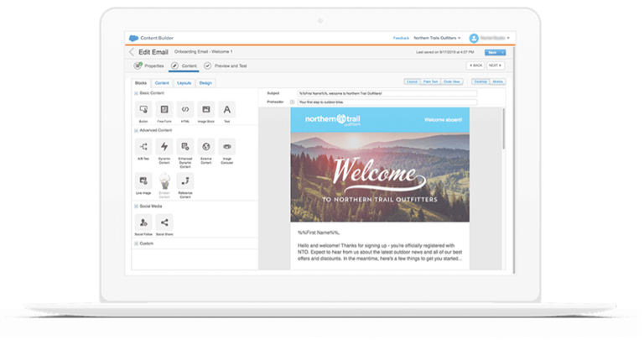Screen dimensions: 644x340
Task: Click the Save button
Action: 493,53
